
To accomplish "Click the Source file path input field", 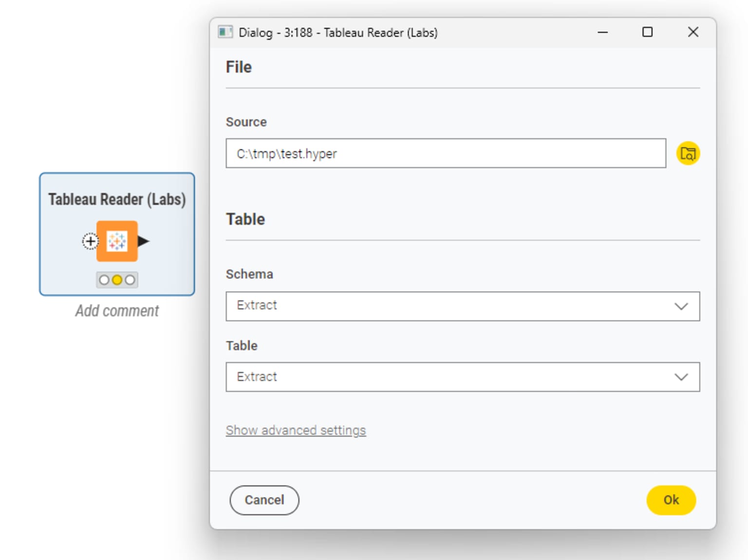I will (x=446, y=153).
